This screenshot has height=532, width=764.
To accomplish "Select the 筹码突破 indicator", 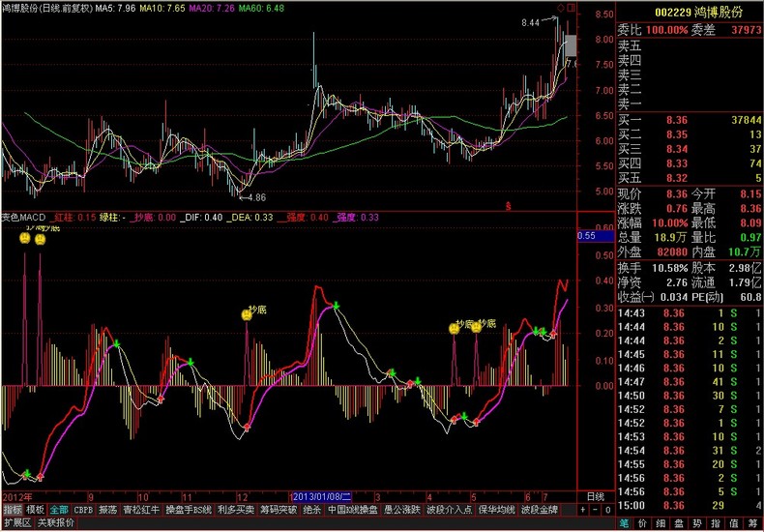I will pyautogui.click(x=279, y=509).
